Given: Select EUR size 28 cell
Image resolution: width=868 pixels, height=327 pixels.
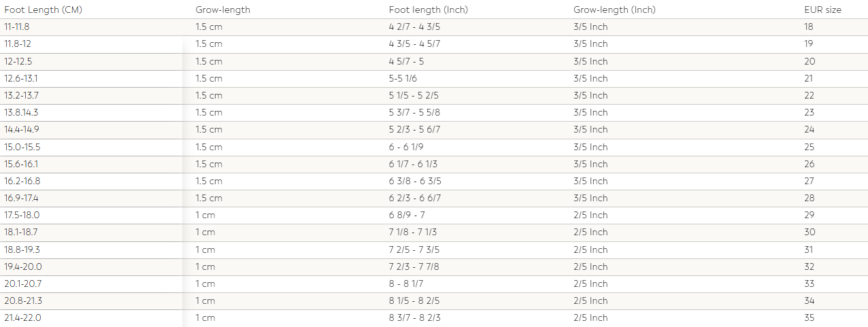Looking at the screenshot, I should (809, 198).
